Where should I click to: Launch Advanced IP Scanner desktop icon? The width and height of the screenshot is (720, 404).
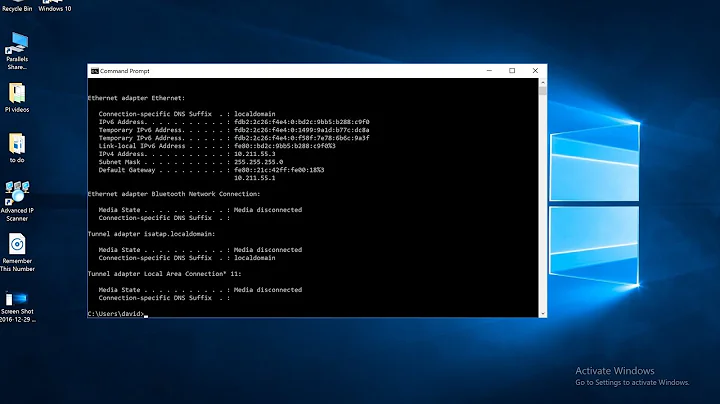pos(17,201)
